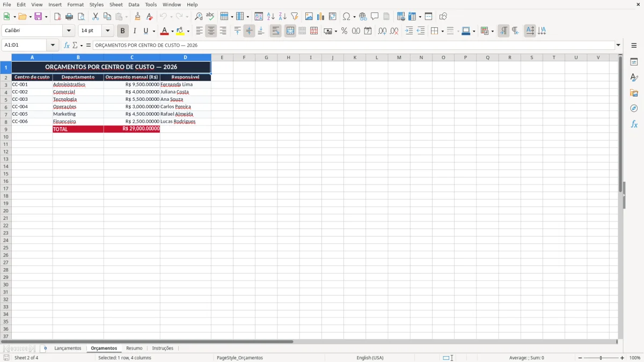
Task: Increase the indent
Action: click(409, 31)
